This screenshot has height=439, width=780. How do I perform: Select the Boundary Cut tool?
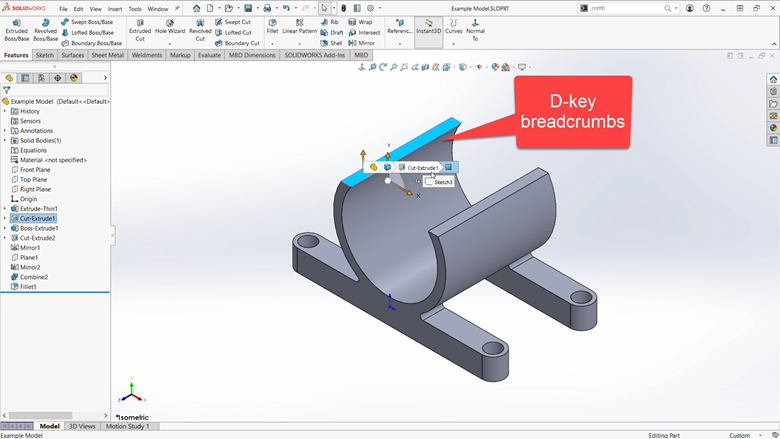pyautogui.click(x=237, y=43)
